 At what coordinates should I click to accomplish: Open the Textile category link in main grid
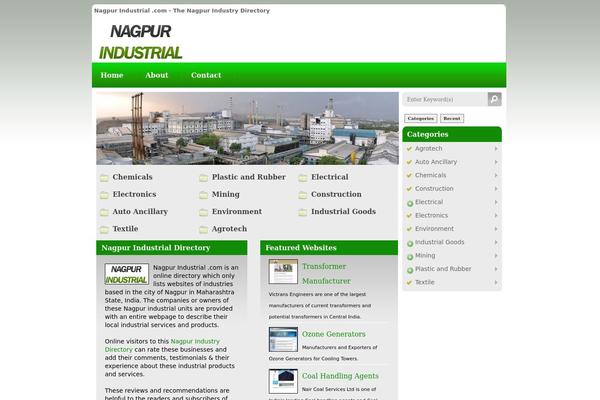[x=125, y=229]
